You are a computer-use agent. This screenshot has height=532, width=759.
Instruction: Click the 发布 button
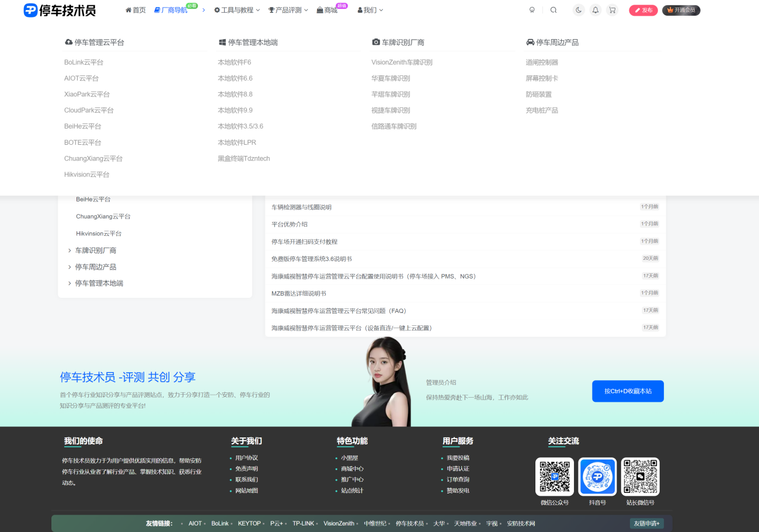click(x=643, y=10)
